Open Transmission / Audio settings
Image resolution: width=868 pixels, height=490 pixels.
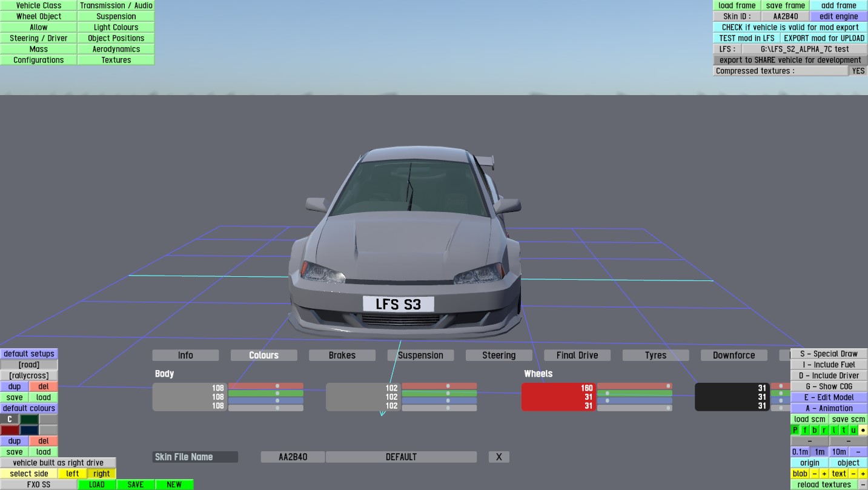coord(116,5)
